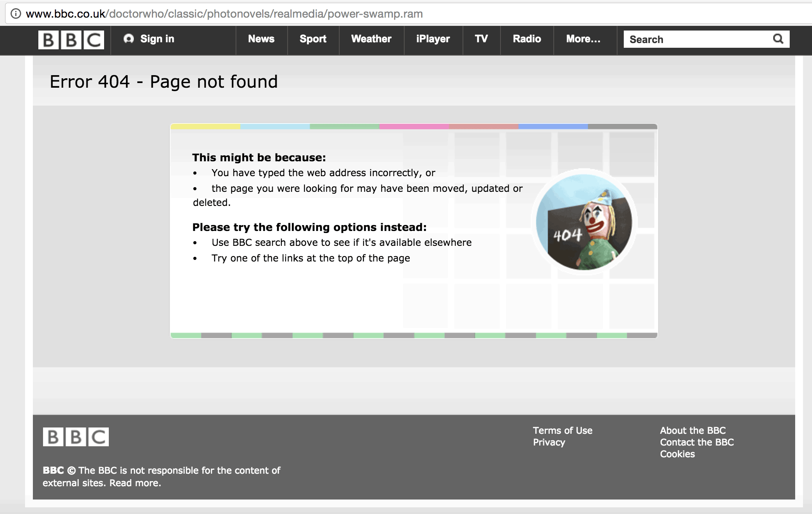Open the Privacy link
812x514 pixels.
(x=549, y=442)
